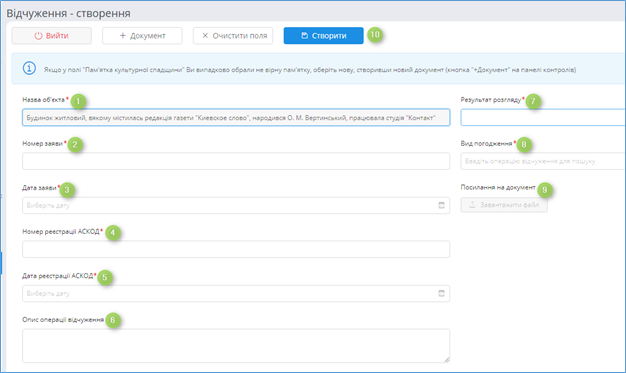Open the Дата заяви date picker field
Viewport: 626px width, 373px height.
point(236,205)
